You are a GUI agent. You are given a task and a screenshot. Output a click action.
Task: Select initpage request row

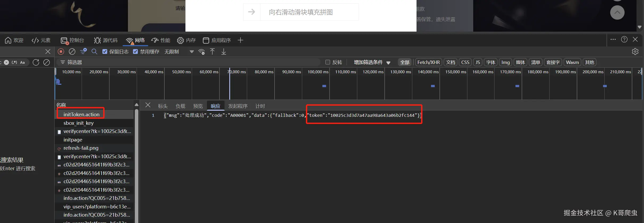(x=94, y=140)
